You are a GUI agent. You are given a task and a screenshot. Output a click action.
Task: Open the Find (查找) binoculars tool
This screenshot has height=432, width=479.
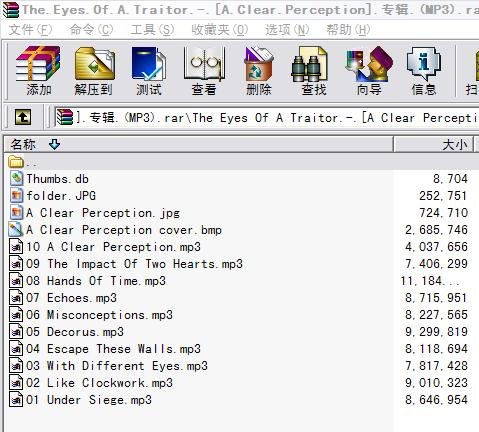pyautogui.click(x=309, y=64)
